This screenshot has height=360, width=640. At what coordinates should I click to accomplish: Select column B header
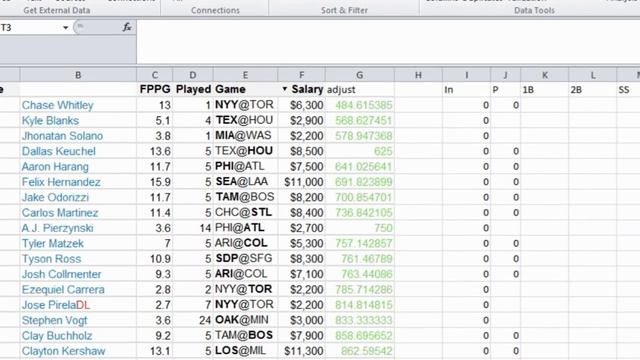pyautogui.click(x=78, y=75)
